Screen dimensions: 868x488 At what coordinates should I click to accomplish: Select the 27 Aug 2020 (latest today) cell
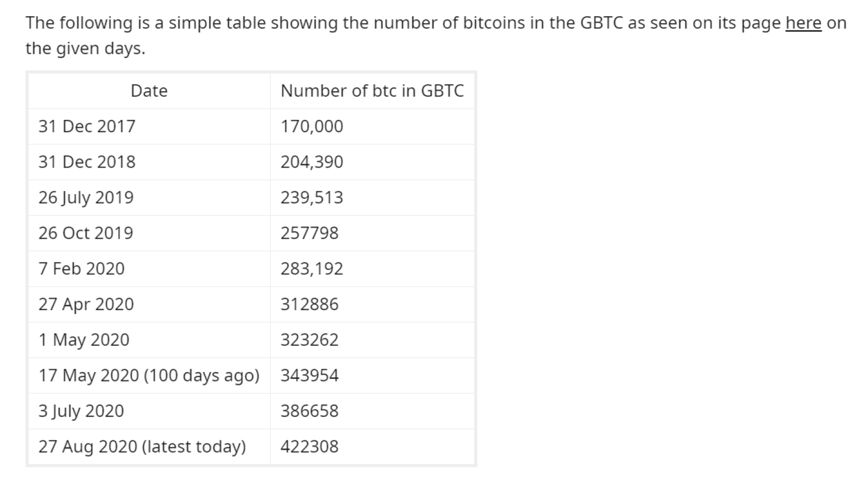[x=149, y=447]
